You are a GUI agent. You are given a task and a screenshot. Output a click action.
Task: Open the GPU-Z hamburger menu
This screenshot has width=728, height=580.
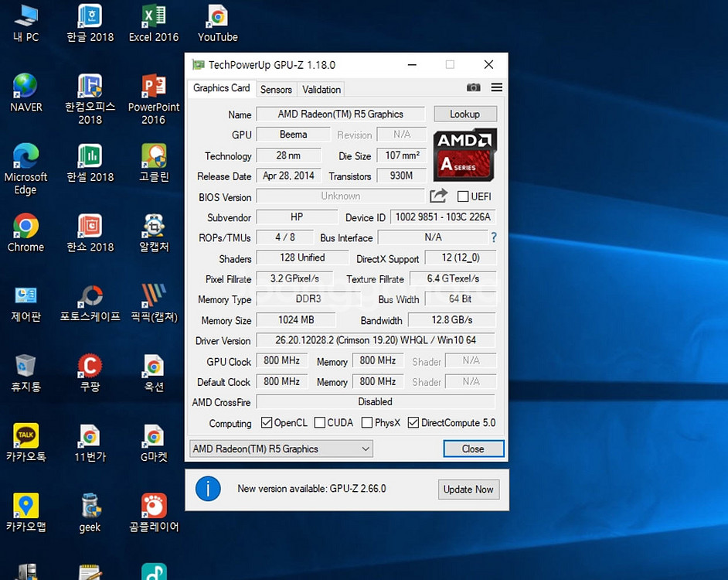click(497, 87)
